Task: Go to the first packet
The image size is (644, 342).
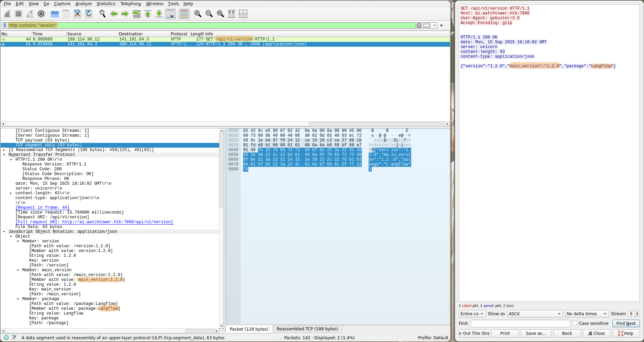Action: pos(147,14)
